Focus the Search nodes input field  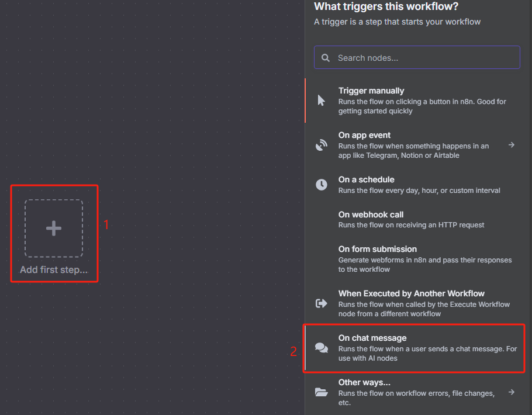417,57
